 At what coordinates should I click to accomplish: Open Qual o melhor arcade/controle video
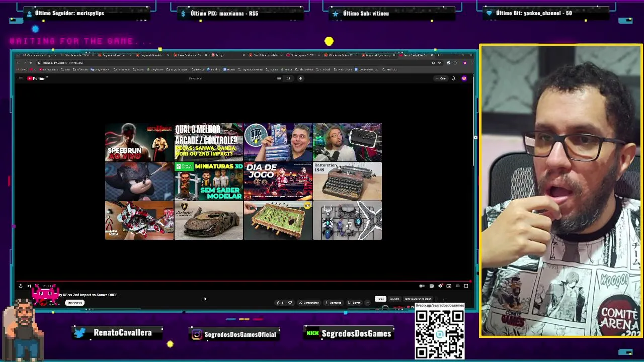coord(209,142)
